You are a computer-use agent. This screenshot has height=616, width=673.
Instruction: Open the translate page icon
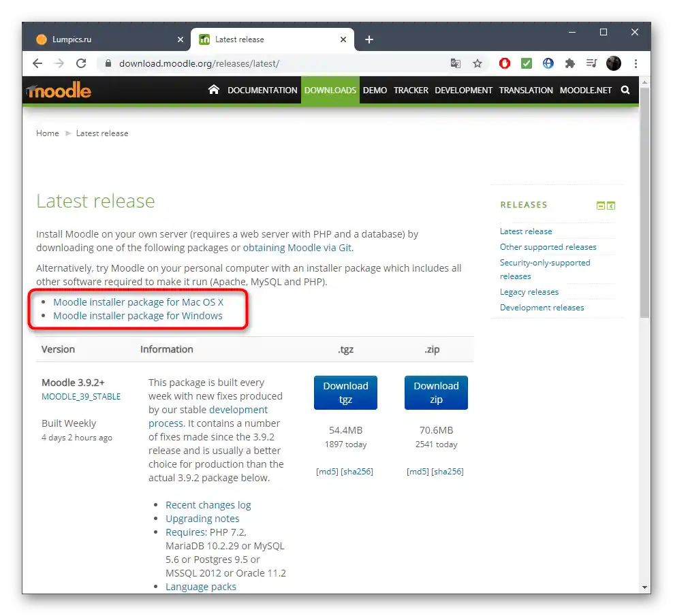click(x=456, y=63)
